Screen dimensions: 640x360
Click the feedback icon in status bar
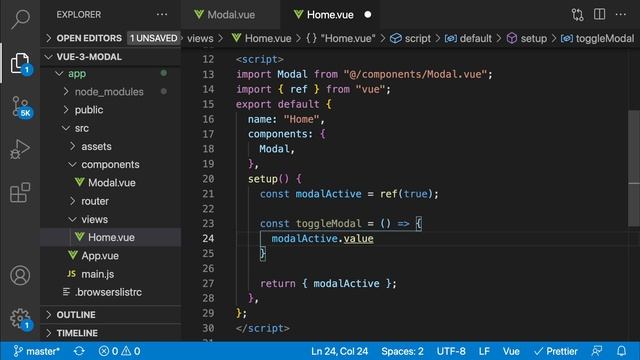click(x=597, y=351)
